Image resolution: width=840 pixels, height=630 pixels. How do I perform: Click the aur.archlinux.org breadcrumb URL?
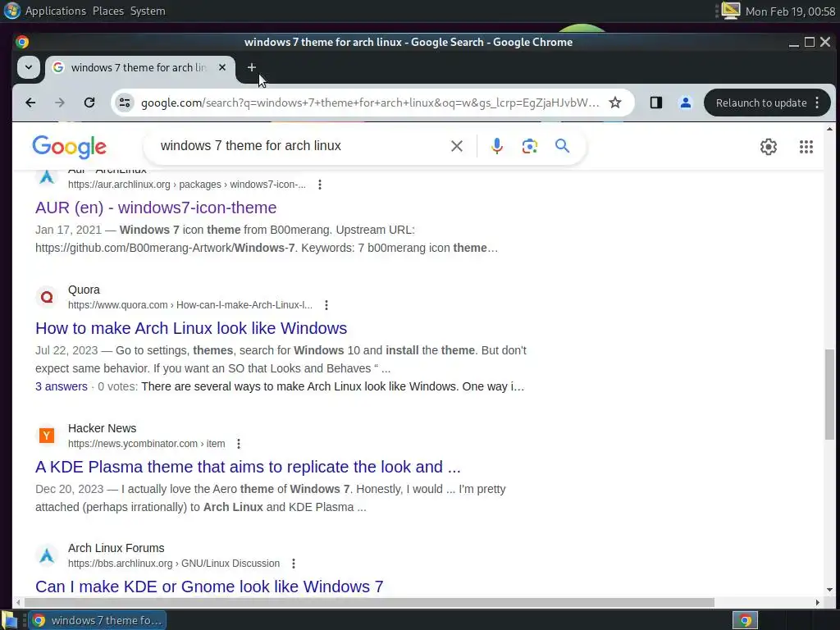[187, 185]
